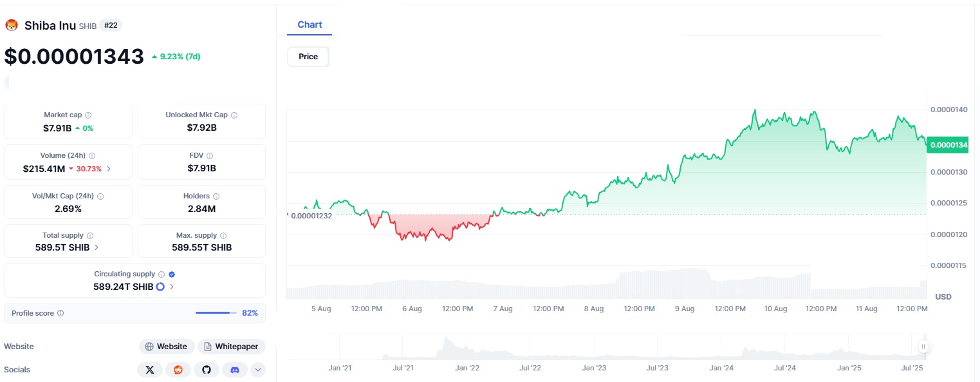The width and height of the screenshot is (980, 382).
Task: Click the 10 Aug date on chart axis
Action: click(775, 309)
